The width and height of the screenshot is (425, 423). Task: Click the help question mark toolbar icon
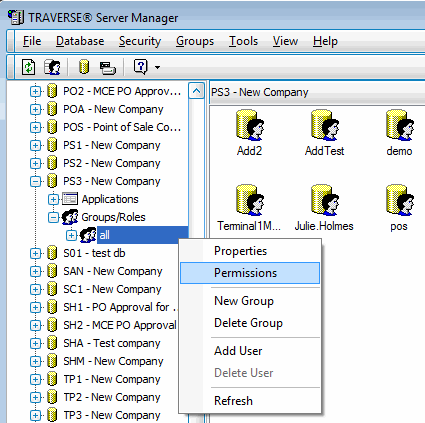point(141,67)
